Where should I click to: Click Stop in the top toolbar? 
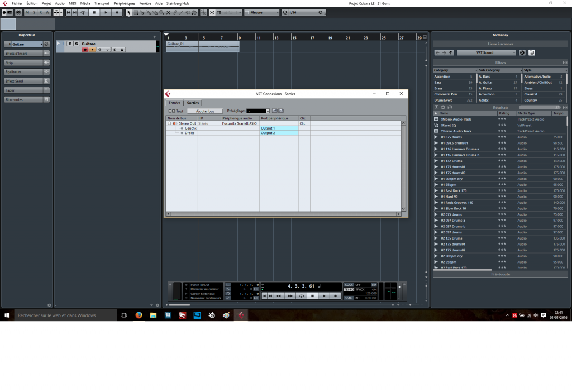94,12
